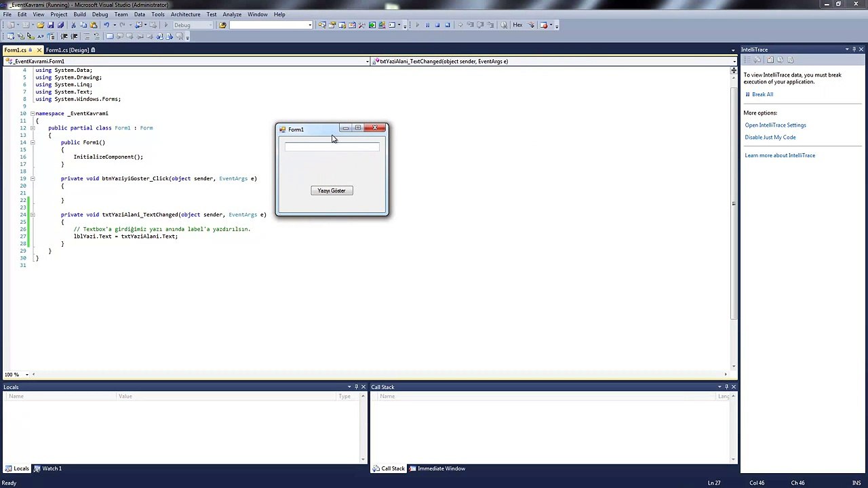Collapse the namespace _EventKavrami outline node
This screenshot has width=868, height=488.
32,113
